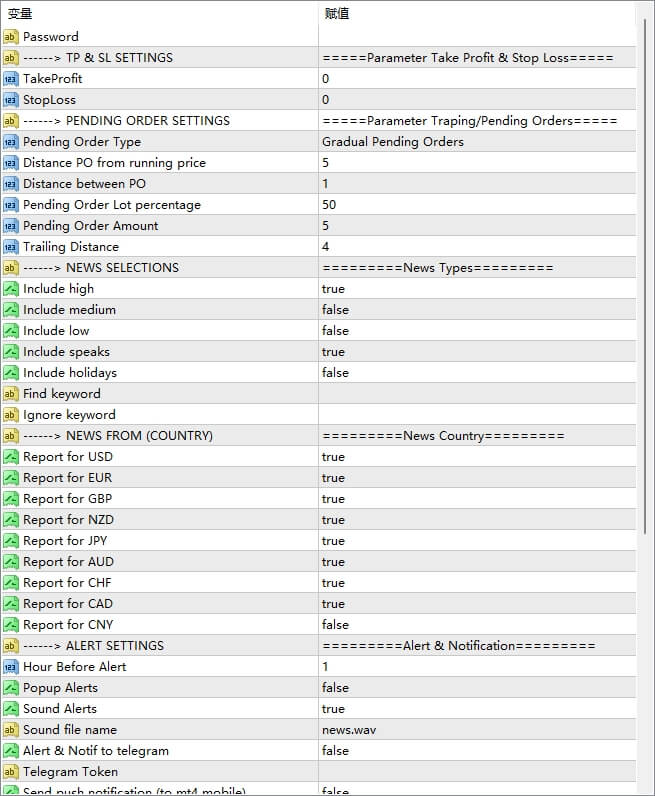
Task: Click the icon beside NEWS SELECTIONS header
Action: pyautogui.click(x=11, y=268)
